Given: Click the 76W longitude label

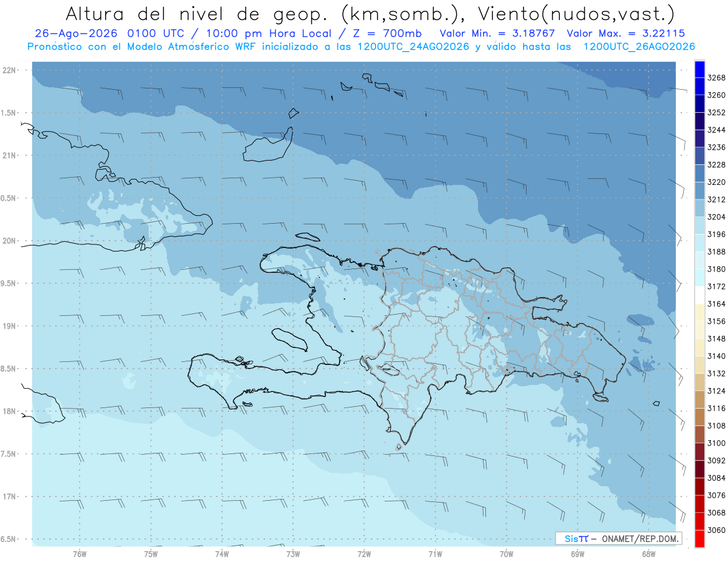Looking at the screenshot, I should 79,554.
